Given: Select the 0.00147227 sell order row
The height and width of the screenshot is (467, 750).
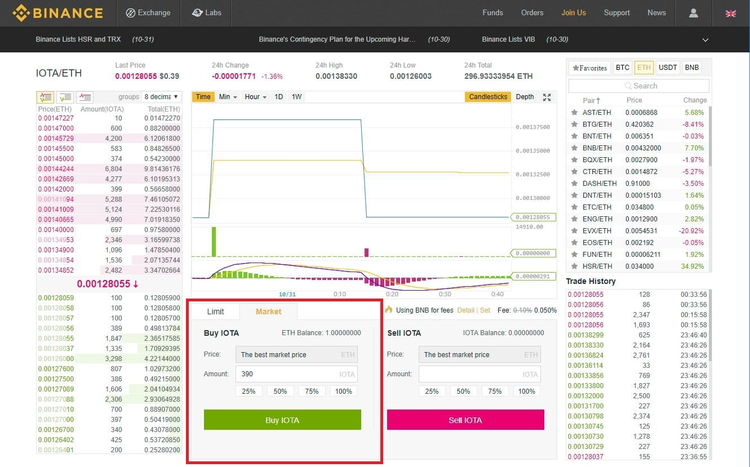Looking at the screenshot, I should tap(109, 118).
